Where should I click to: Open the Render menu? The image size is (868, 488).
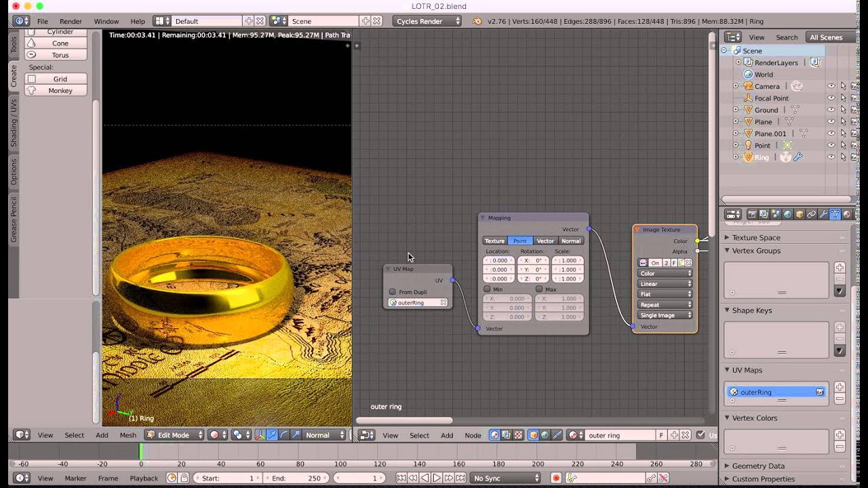[71, 22]
